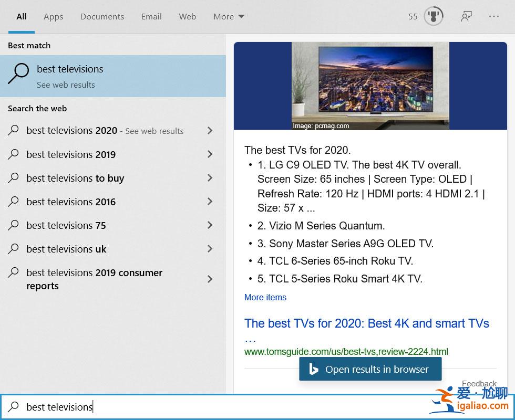Click the magnifier icon in the search box
Viewport: 515px width, 420px height.
(x=14, y=407)
